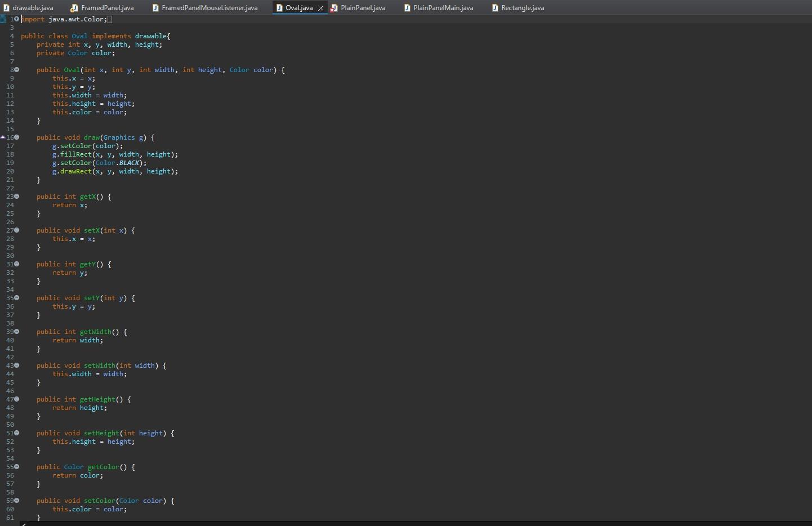
Task: Collapse the setWidth method at line 43
Action: point(17,365)
